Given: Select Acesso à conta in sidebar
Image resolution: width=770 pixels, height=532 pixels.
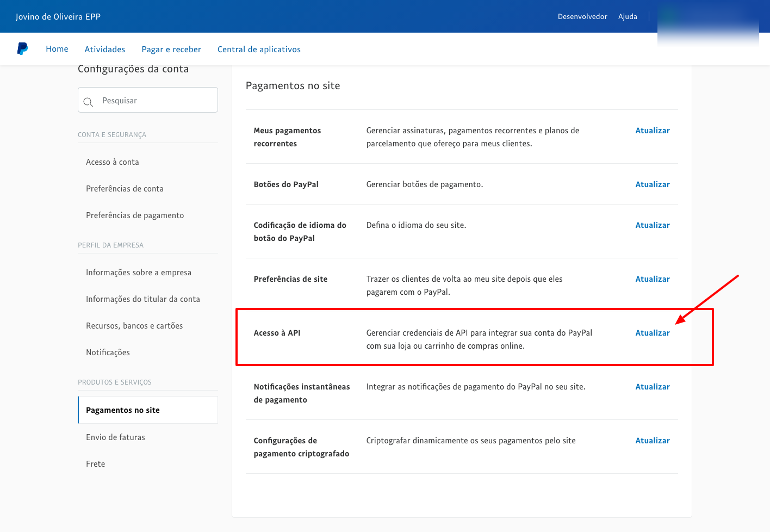Looking at the screenshot, I should click(113, 162).
